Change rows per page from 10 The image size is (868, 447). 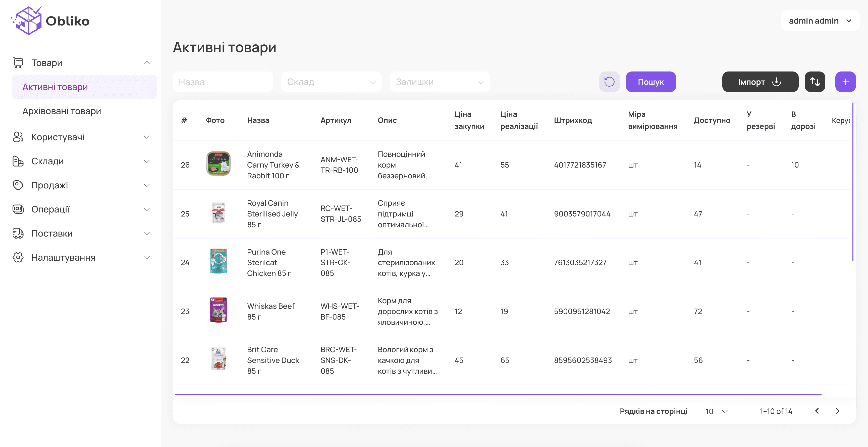(716, 411)
